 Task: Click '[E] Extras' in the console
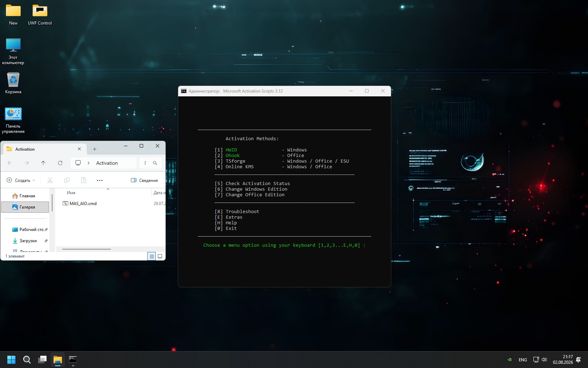click(229, 217)
